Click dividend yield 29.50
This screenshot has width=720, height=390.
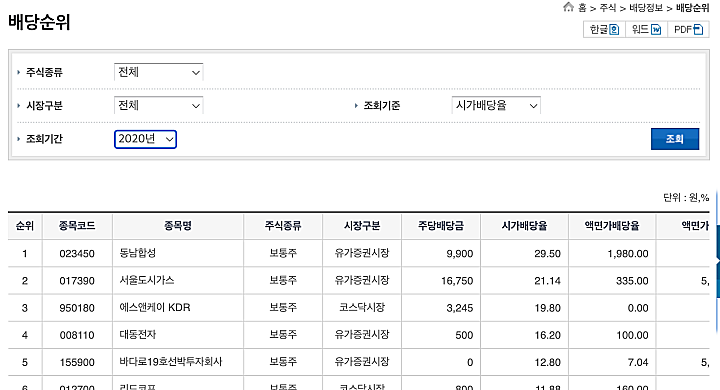pyautogui.click(x=547, y=254)
